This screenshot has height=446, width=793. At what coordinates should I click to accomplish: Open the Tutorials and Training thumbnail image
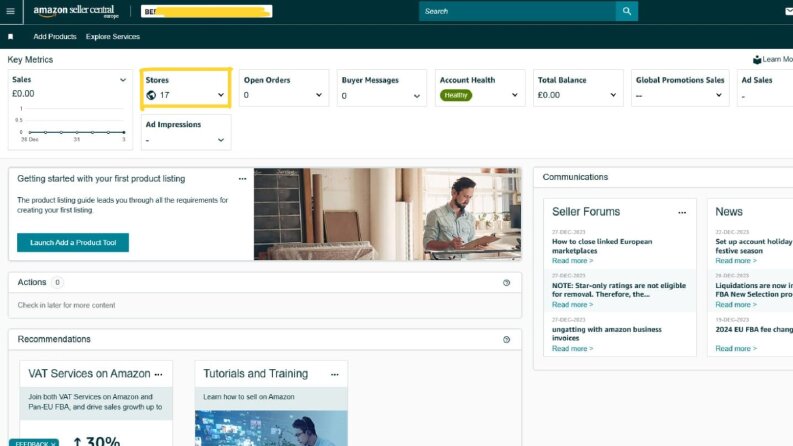271,428
